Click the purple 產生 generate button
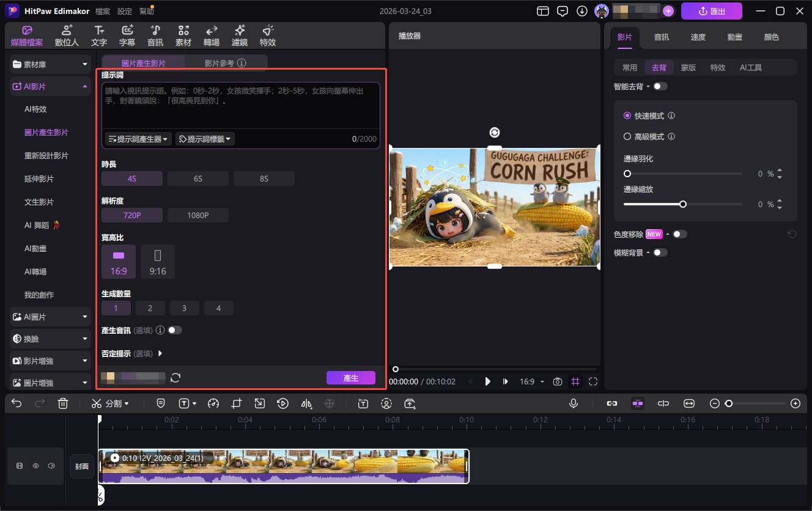This screenshot has height=511, width=812. pos(350,378)
